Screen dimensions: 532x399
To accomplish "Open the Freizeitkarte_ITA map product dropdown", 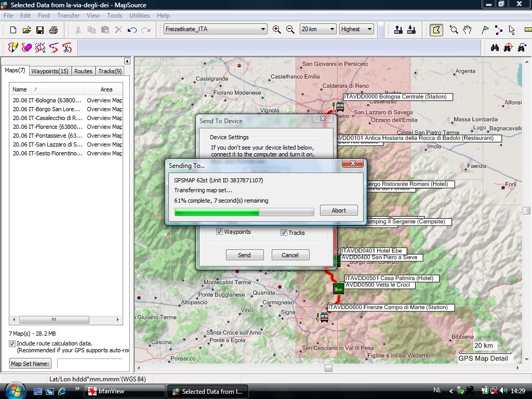I will pyautogui.click(x=215, y=29).
